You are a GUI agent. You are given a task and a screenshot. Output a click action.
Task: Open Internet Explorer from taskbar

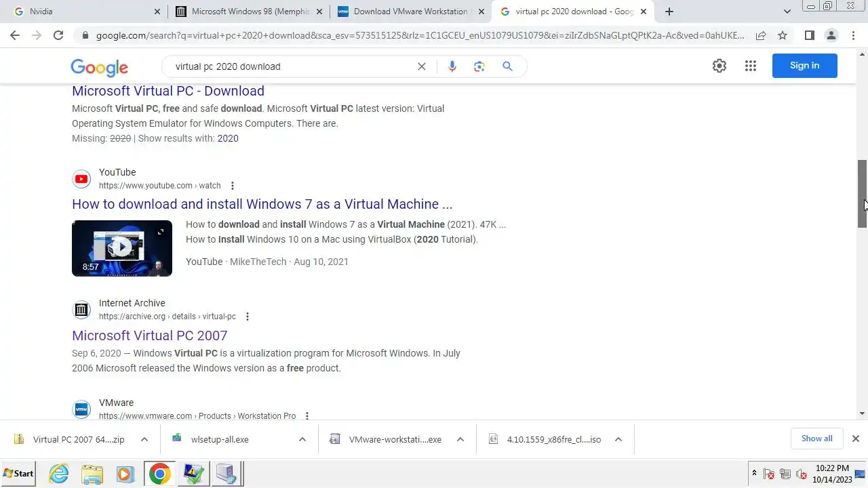59,474
